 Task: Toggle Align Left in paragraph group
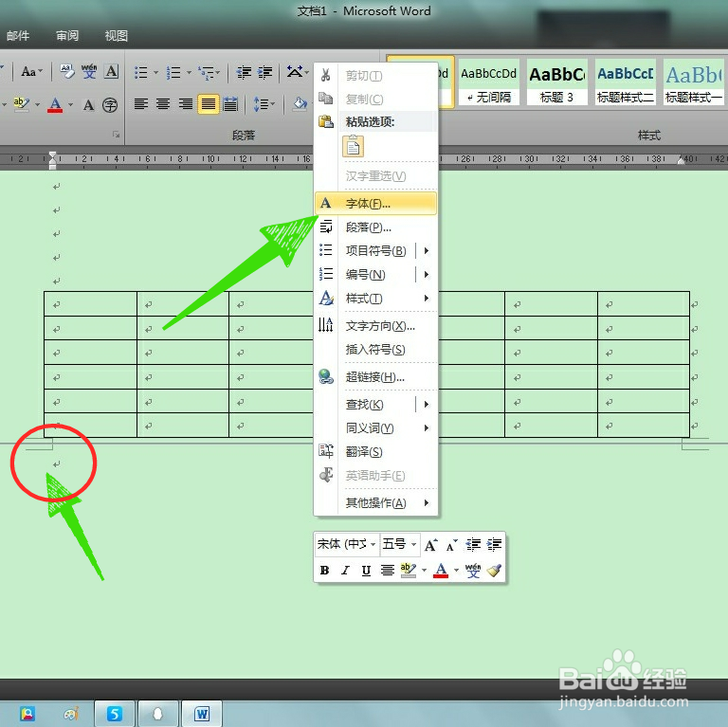pyautogui.click(x=141, y=104)
